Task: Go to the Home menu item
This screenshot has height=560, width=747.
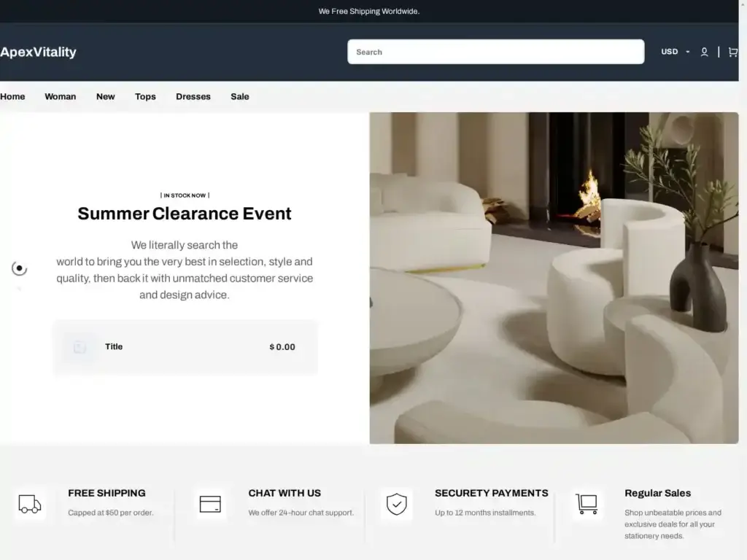Action: click(x=12, y=96)
